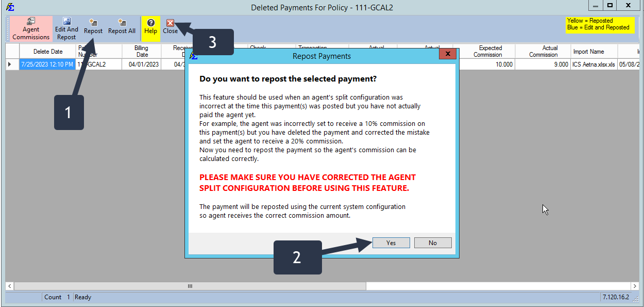Open the Agent Commissions toolbar icon
Screen dimensions: 644x307
pyautogui.click(x=30, y=28)
